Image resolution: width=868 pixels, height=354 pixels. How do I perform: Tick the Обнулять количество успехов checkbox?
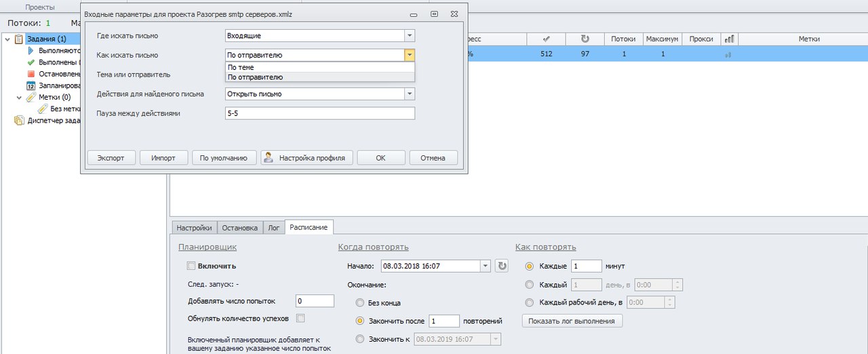[x=301, y=318]
